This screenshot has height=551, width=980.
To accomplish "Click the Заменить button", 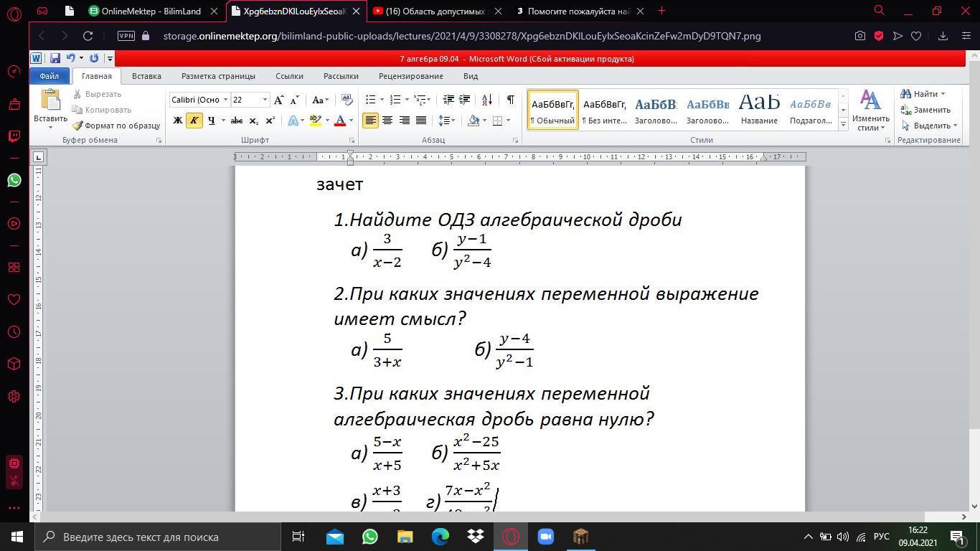I will click(931, 110).
